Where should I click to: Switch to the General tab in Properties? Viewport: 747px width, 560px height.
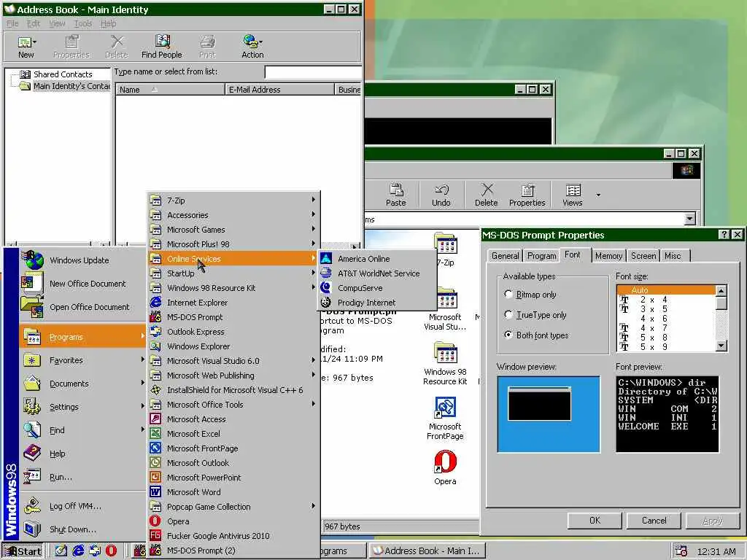pos(505,256)
